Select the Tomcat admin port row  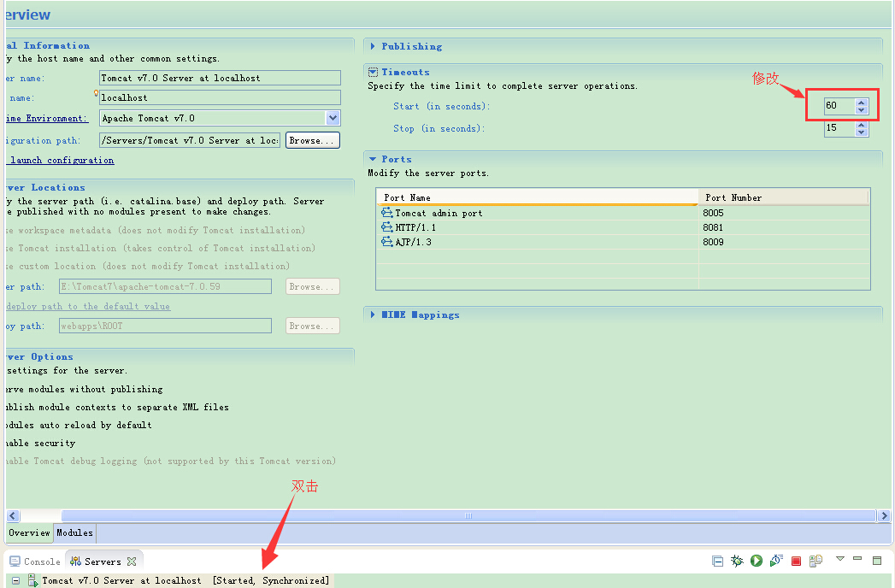pos(623,212)
